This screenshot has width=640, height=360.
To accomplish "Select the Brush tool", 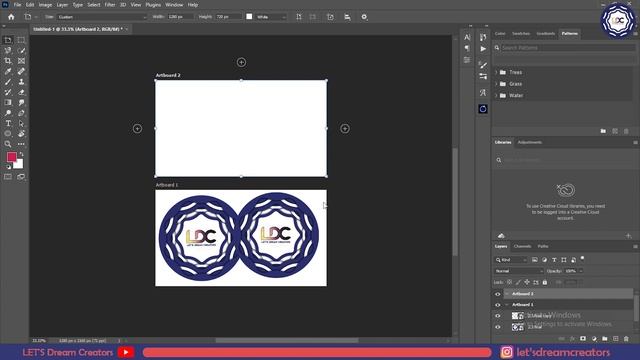I will (8, 82).
